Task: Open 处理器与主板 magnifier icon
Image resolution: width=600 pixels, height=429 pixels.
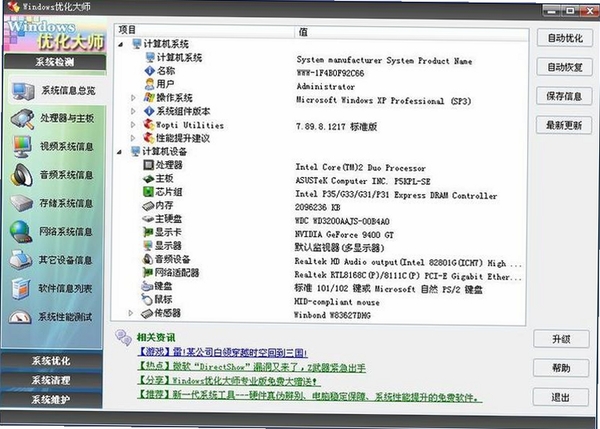Action: pos(23,119)
